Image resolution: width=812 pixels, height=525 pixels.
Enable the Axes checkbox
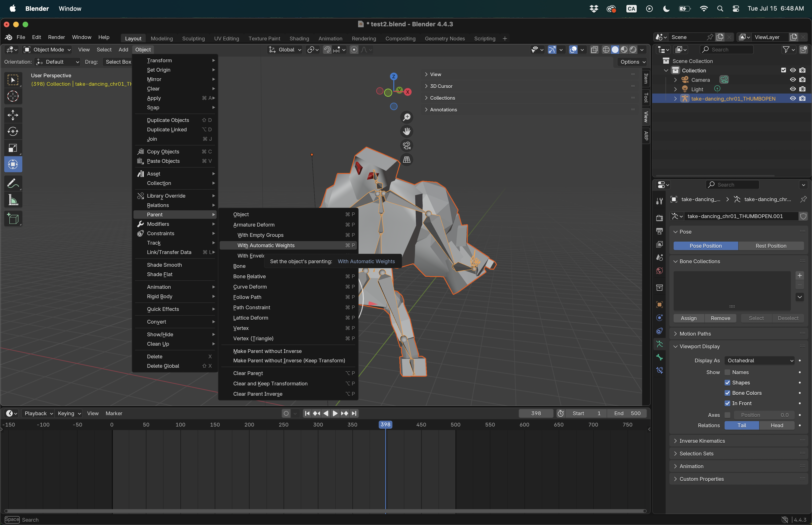(727, 415)
